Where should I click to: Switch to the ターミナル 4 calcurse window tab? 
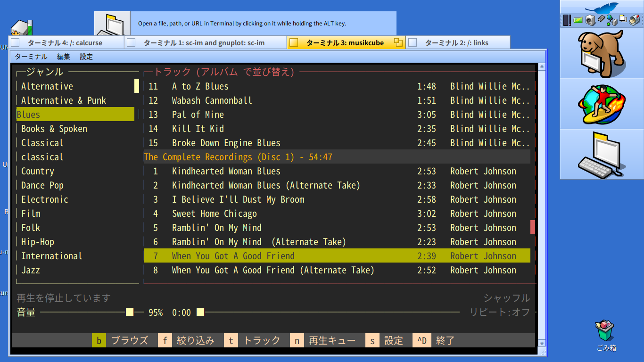tap(66, 42)
